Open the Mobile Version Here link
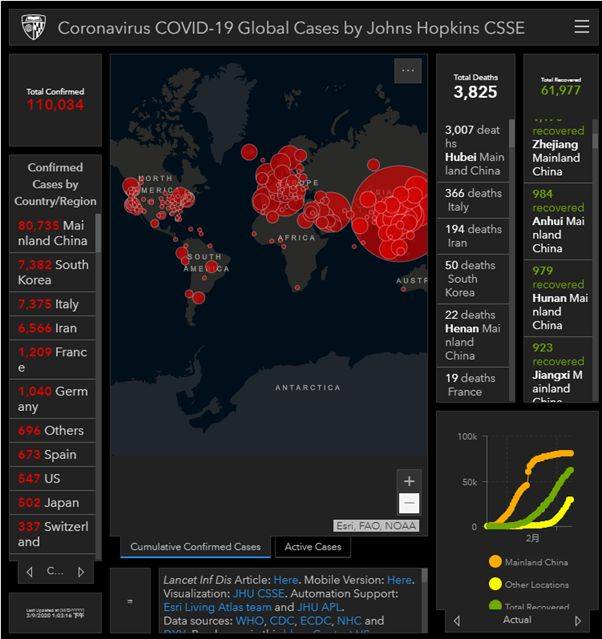 399,580
